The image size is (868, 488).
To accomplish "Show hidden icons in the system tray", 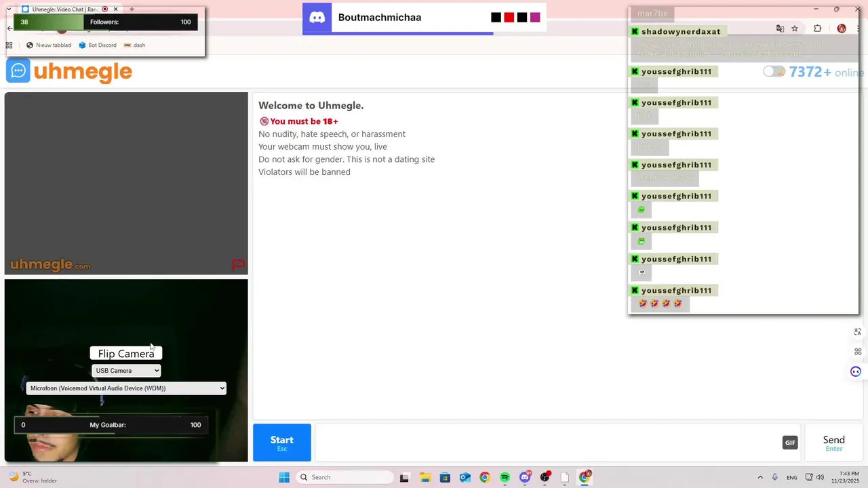I will [759, 477].
